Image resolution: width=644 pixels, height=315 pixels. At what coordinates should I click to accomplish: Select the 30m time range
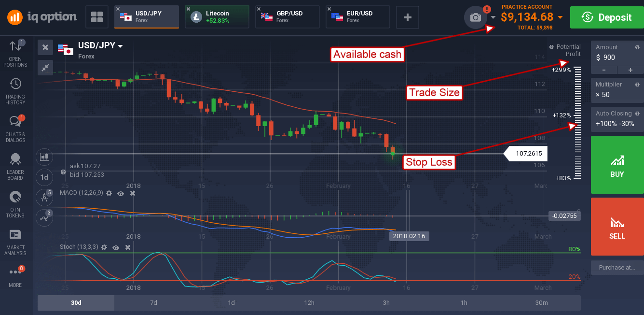pyautogui.click(x=541, y=303)
